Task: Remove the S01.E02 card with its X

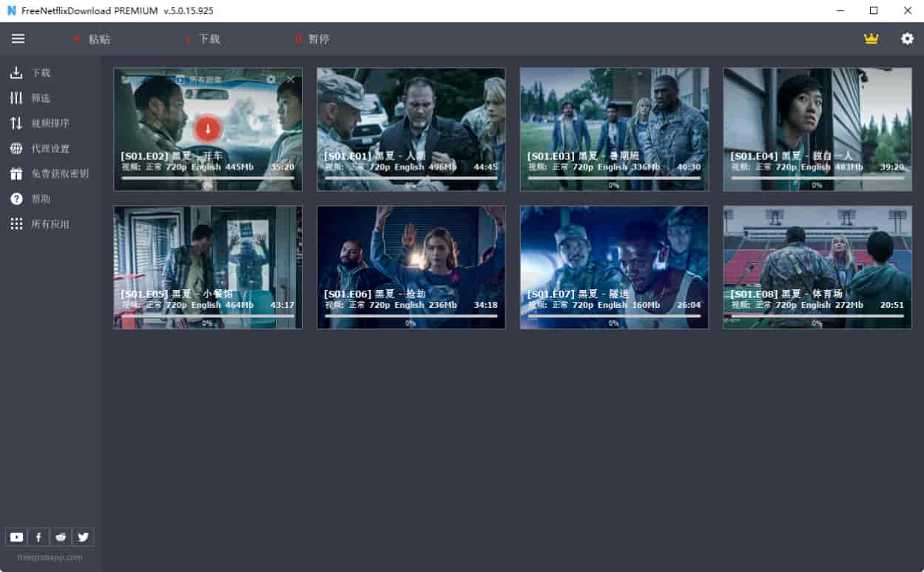Action: pos(291,79)
